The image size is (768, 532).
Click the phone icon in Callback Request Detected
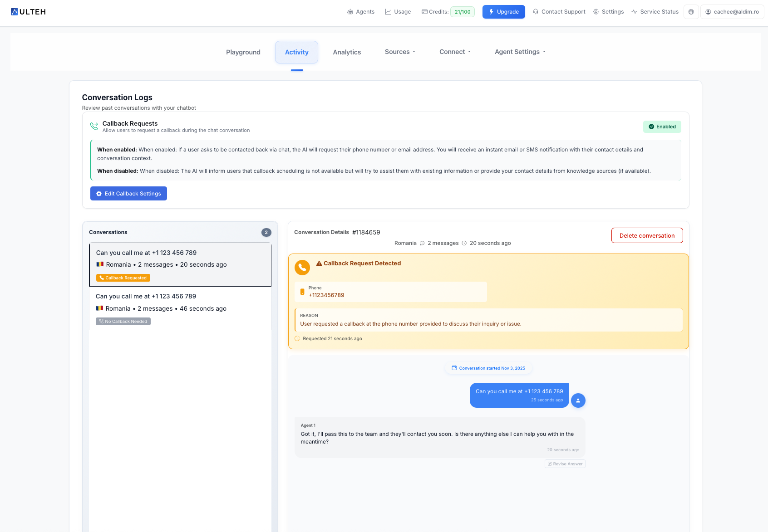pos(302,268)
